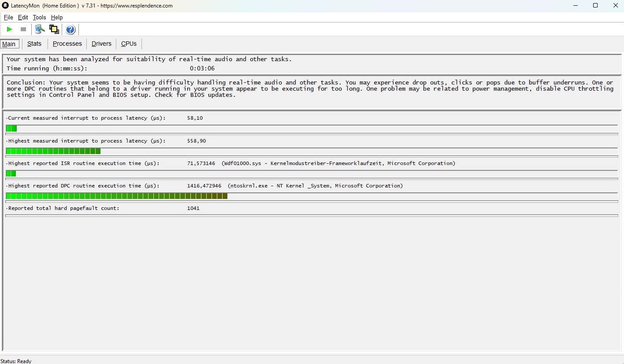The height and width of the screenshot is (364, 624).
Task: Click 'Your system has been analyzed' text line
Action: [149, 59]
